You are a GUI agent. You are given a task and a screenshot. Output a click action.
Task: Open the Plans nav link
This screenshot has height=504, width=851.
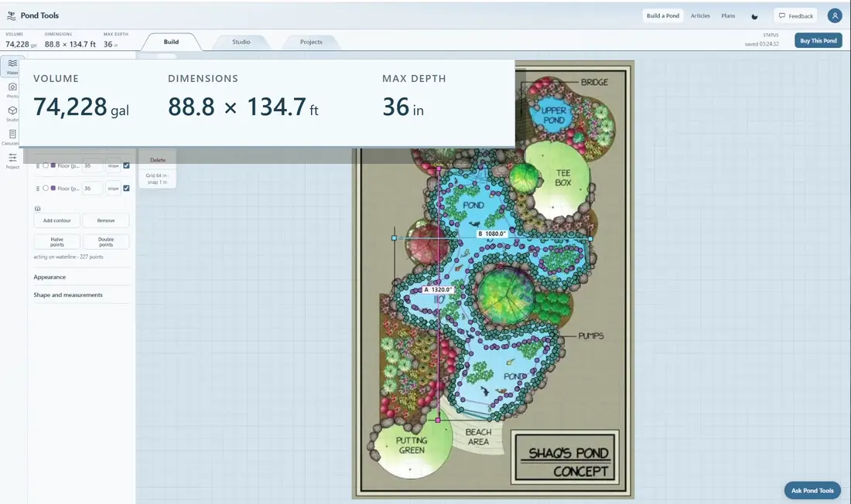(728, 15)
